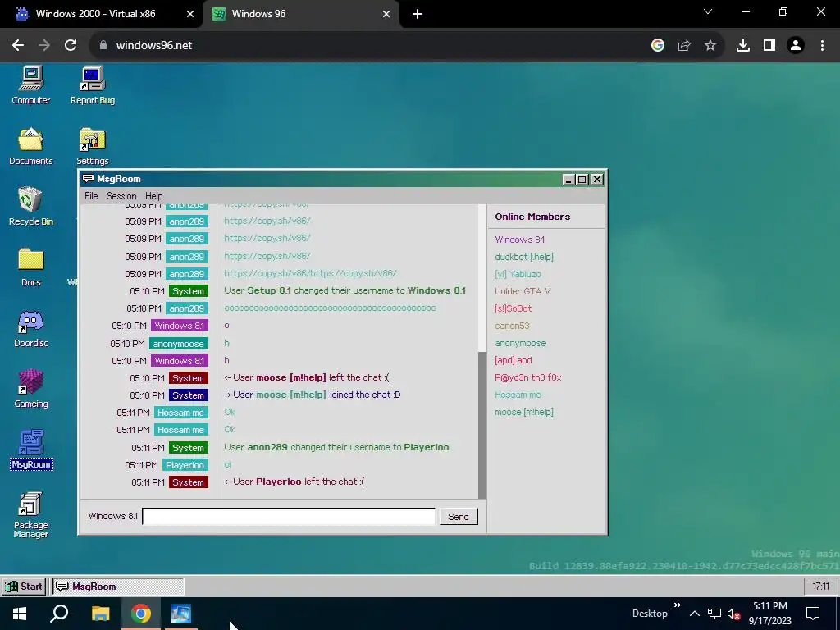The image size is (840, 630).
Task: Select online member [v!] Yabluzo
Action: (x=518, y=274)
